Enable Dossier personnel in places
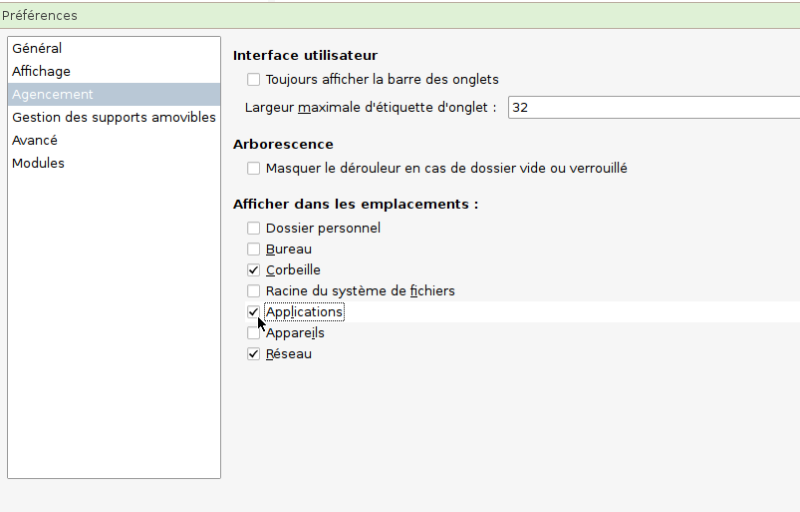The image size is (800, 512). click(254, 228)
